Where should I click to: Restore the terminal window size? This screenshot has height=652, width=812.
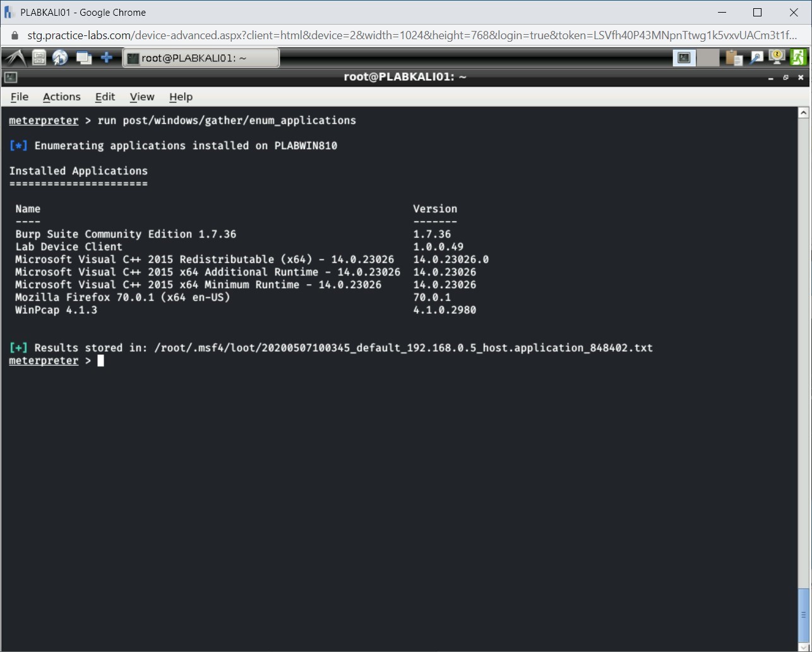tap(785, 77)
